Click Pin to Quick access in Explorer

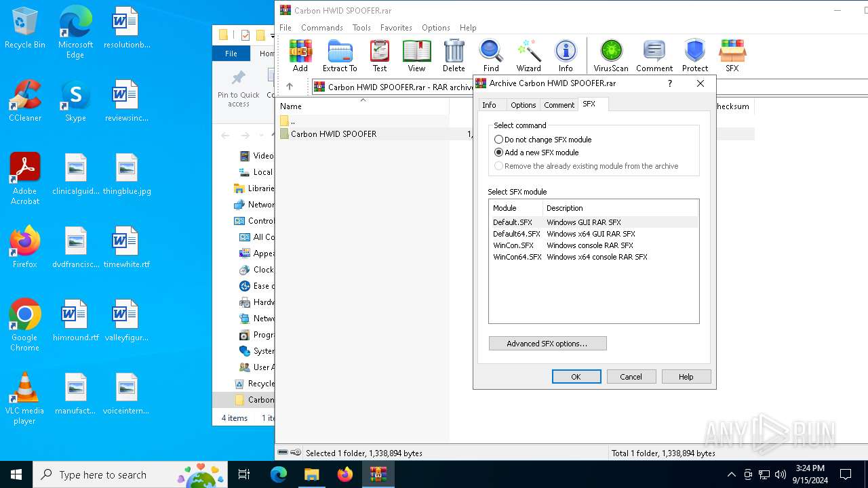239,88
